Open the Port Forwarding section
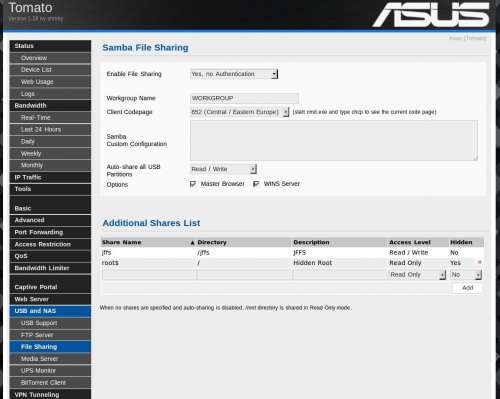Screen dimensions: 500x399 [x=50, y=232]
